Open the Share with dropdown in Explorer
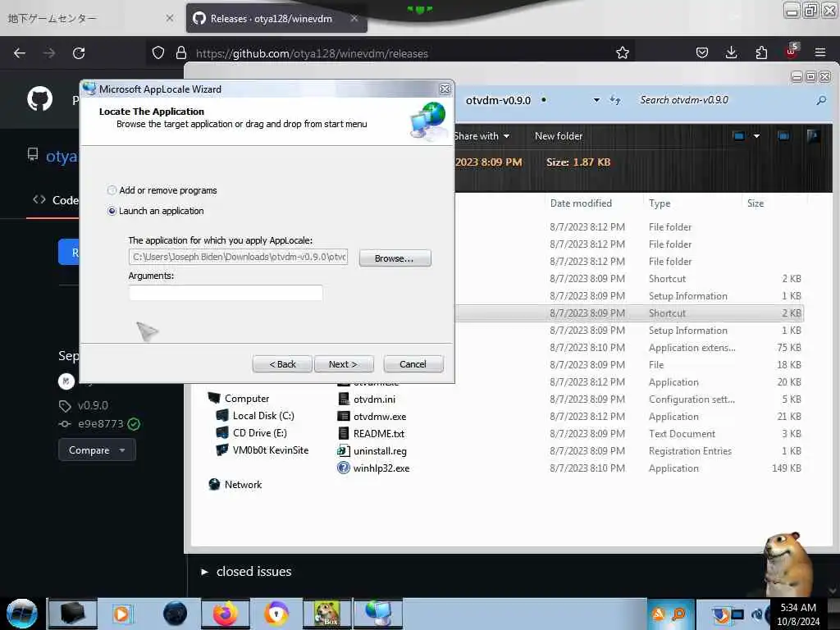840x630 pixels. pos(481,136)
